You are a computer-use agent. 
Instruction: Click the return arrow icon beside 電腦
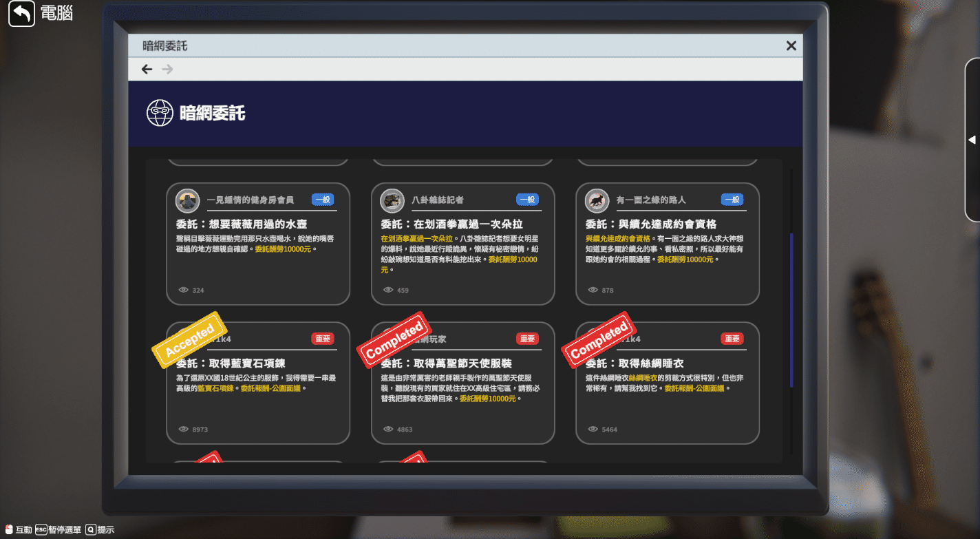21,13
